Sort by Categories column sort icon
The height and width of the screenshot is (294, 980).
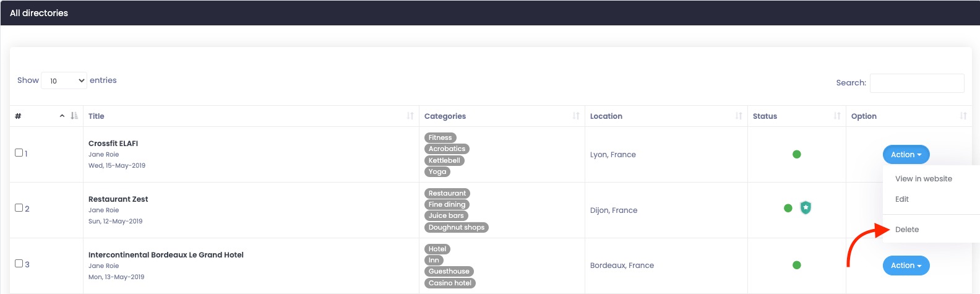pyautogui.click(x=576, y=116)
